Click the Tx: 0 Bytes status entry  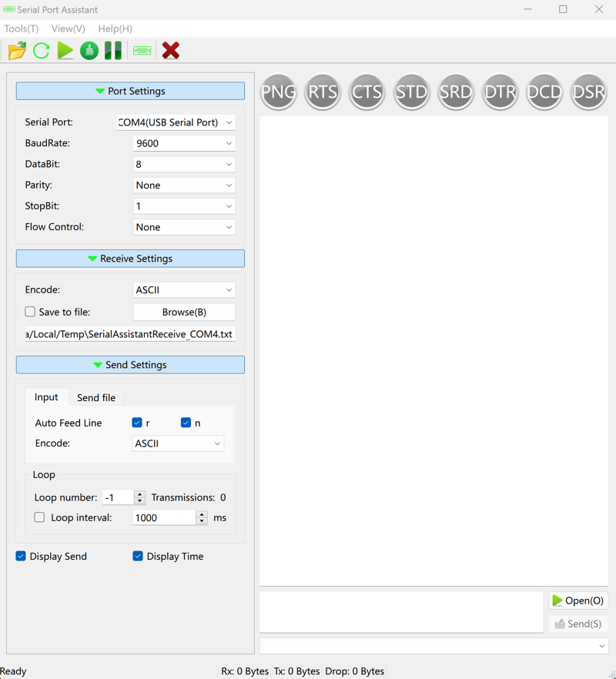[296, 671]
